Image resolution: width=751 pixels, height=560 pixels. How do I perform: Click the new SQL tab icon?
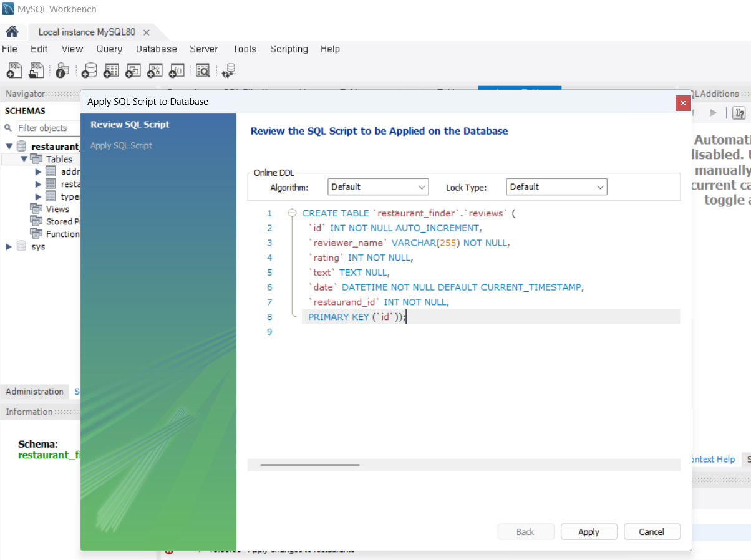(x=15, y=70)
